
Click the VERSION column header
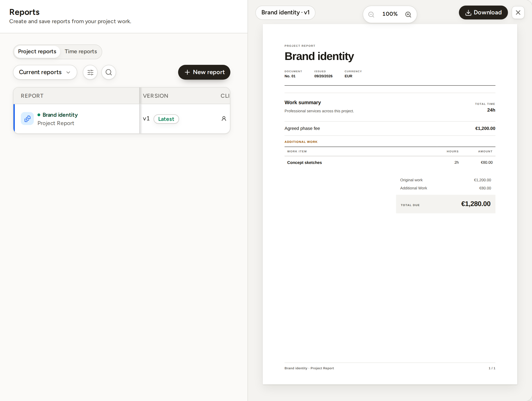click(156, 96)
